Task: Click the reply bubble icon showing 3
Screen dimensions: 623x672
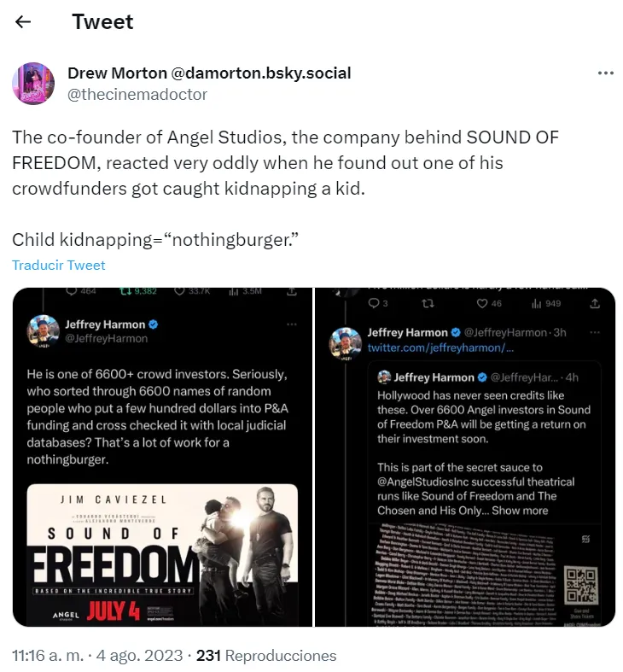Action: (377, 303)
